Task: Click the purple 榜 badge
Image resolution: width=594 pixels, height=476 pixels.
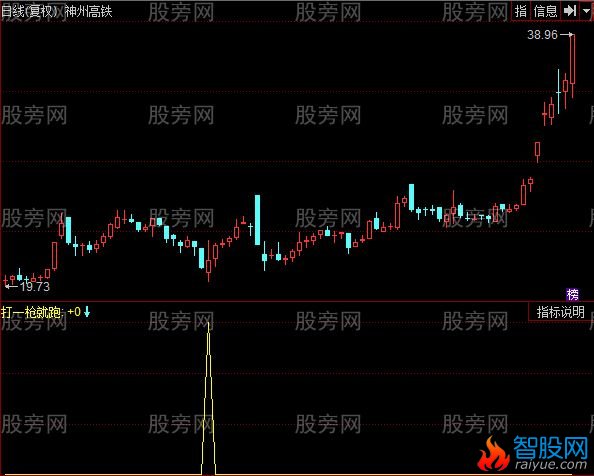Action: tap(572, 294)
